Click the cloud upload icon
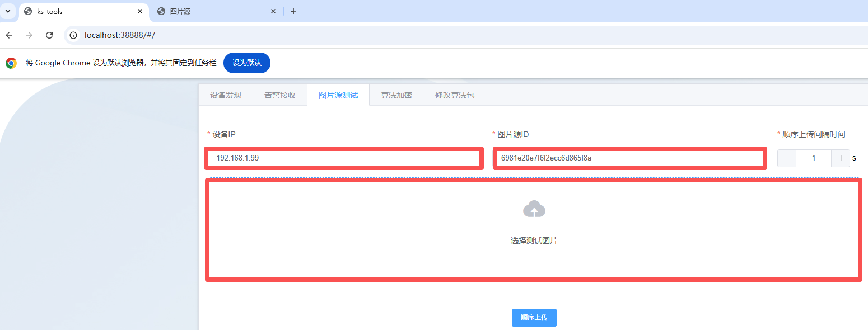Screen dimensions: 868x330 tap(534, 209)
